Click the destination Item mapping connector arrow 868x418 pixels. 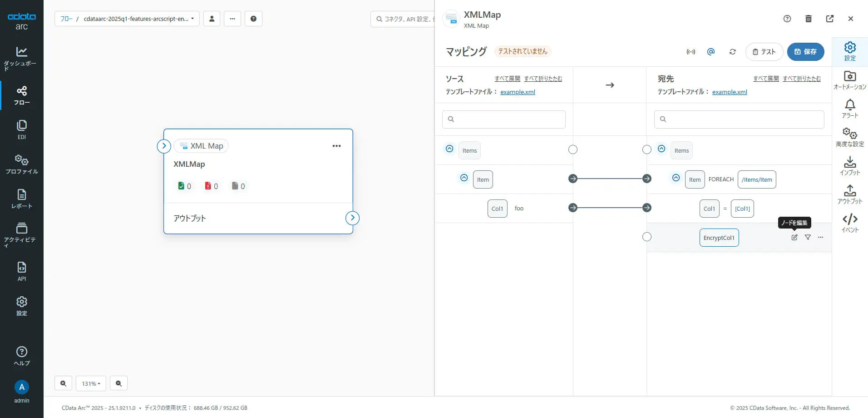[647, 179]
